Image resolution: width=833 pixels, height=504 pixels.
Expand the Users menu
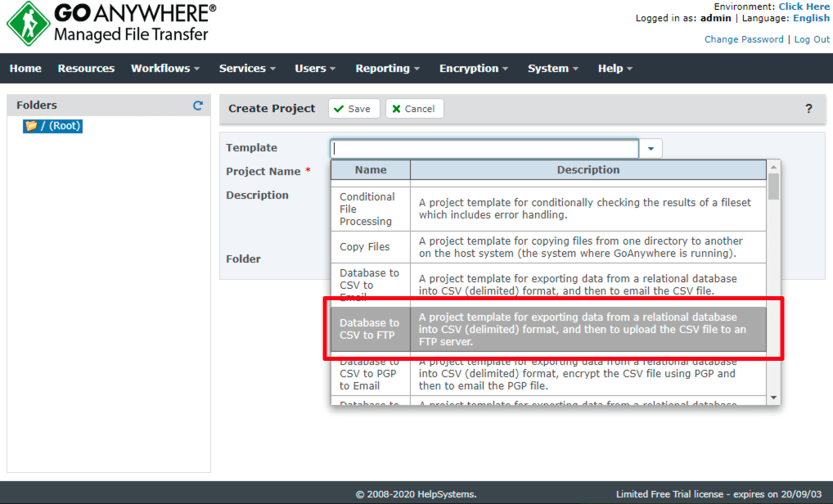coord(315,69)
